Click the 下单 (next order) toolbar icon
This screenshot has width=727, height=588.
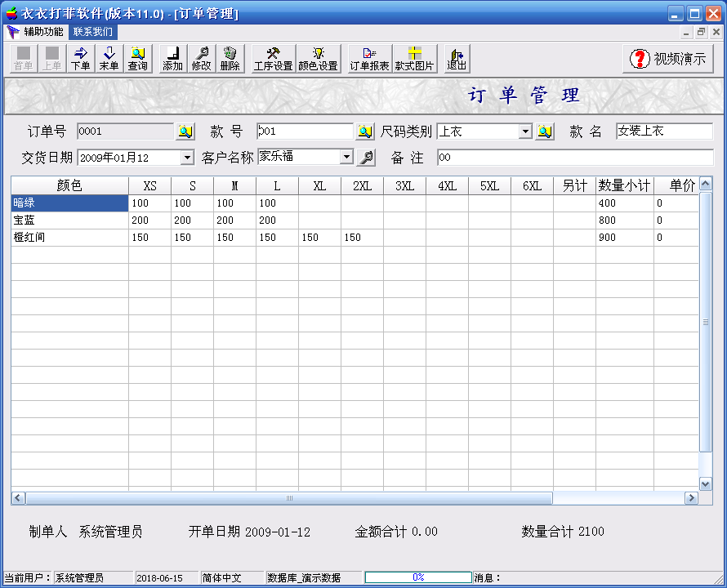80,59
